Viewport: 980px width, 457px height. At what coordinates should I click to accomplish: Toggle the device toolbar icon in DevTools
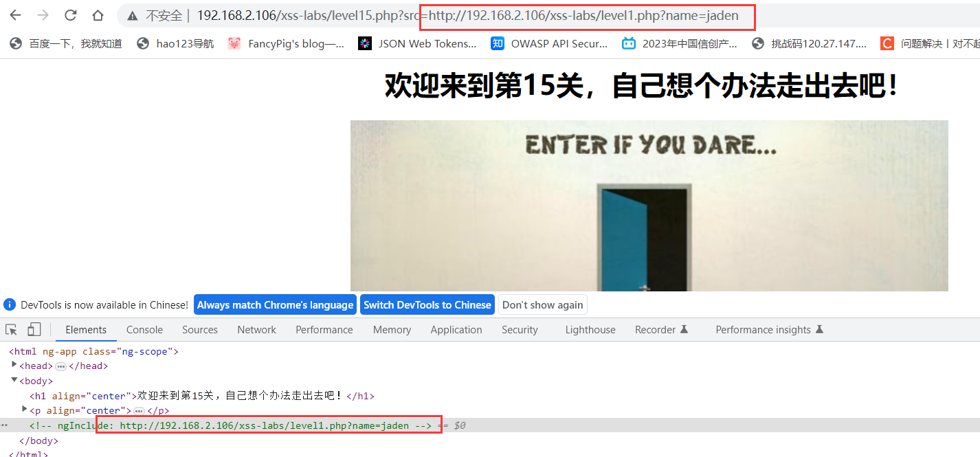click(34, 329)
